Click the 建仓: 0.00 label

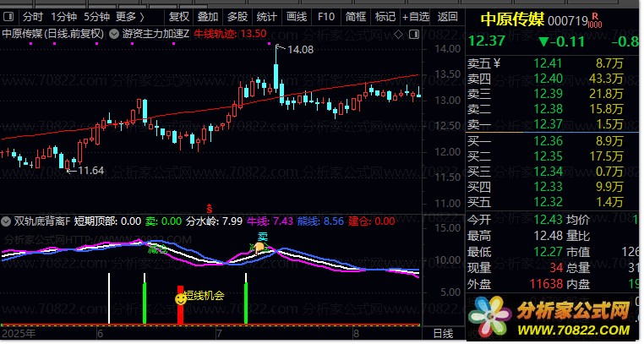[x=372, y=221]
